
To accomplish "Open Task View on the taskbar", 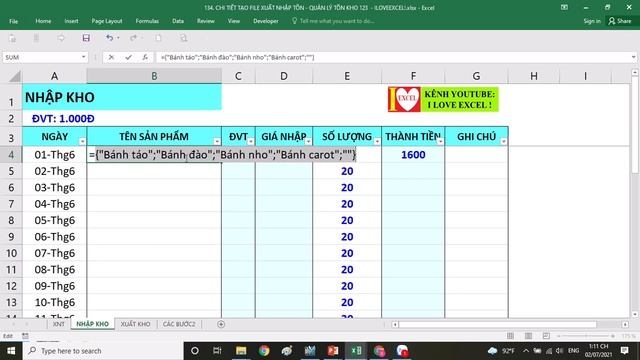I will click(217, 351).
